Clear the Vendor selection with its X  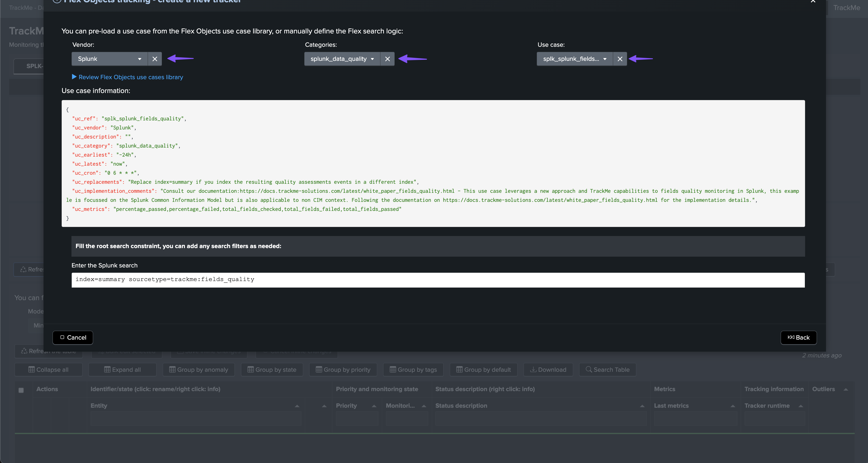click(x=155, y=59)
